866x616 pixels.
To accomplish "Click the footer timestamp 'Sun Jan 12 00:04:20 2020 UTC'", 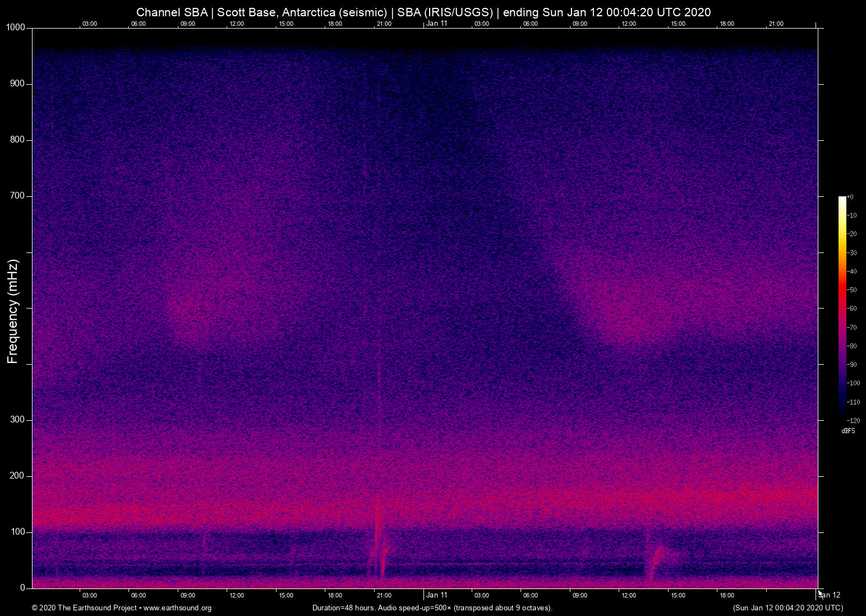I will pyautogui.click(x=788, y=608).
